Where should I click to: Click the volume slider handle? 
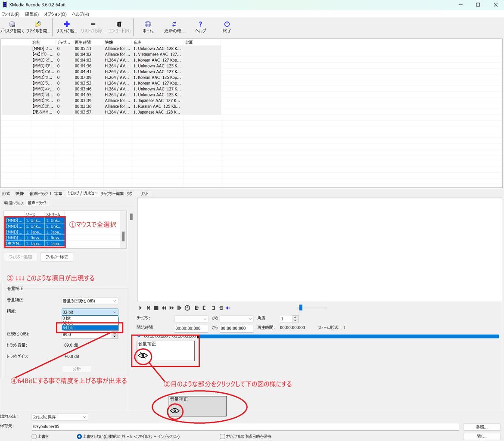coord(301,307)
